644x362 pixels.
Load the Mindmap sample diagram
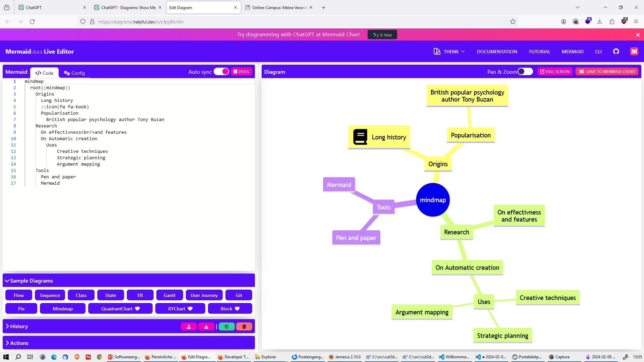coord(63,309)
